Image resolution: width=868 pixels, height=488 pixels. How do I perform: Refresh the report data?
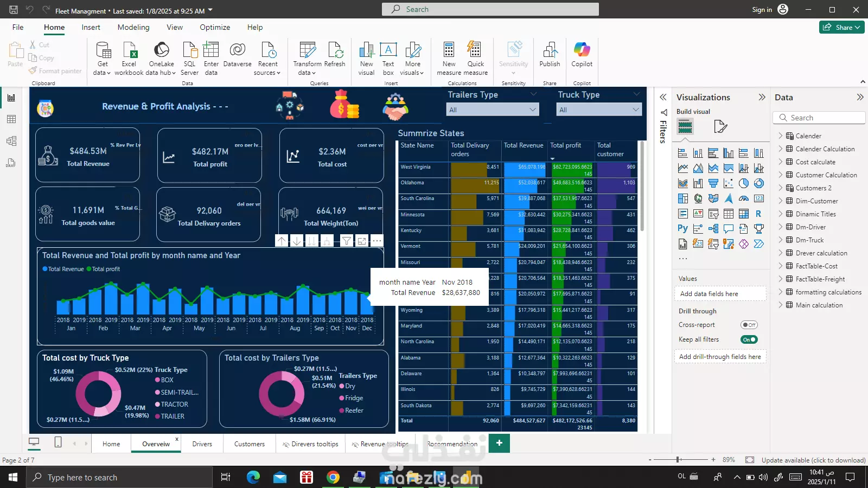tap(335, 54)
